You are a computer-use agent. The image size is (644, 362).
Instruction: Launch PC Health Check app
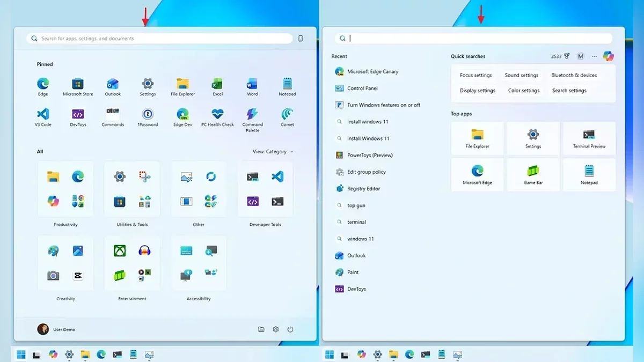(217, 115)
